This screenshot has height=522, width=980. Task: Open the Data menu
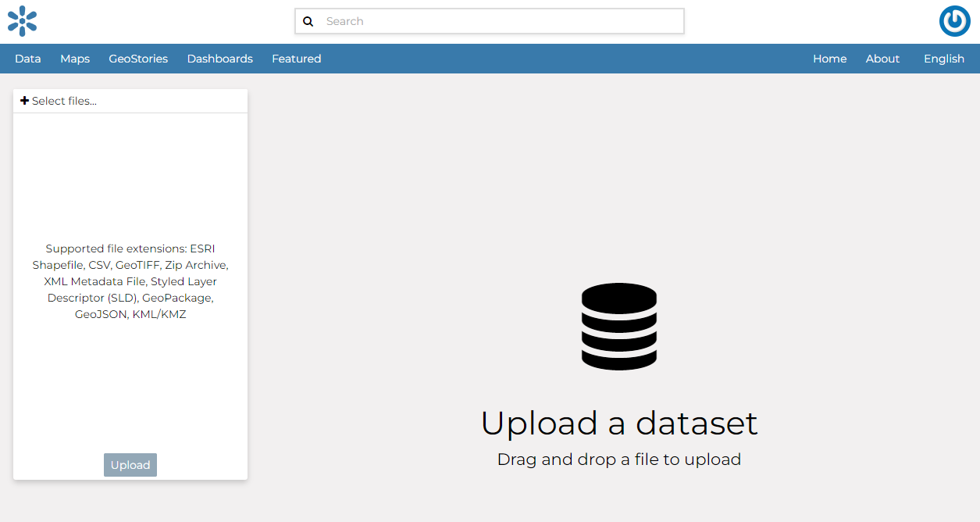[x=28, y=59]
